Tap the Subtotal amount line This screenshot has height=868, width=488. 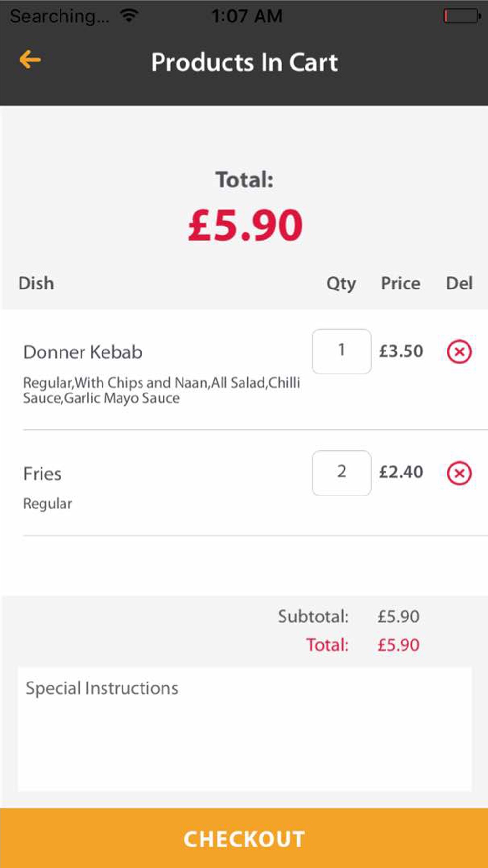coord(348,616)
